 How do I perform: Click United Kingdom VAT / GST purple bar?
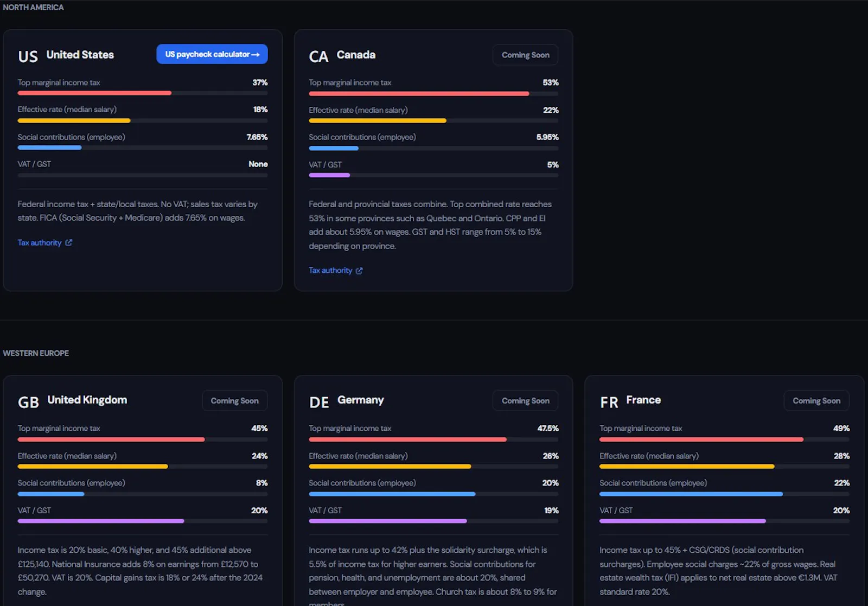pyautogui.click(x=101, y=521)
